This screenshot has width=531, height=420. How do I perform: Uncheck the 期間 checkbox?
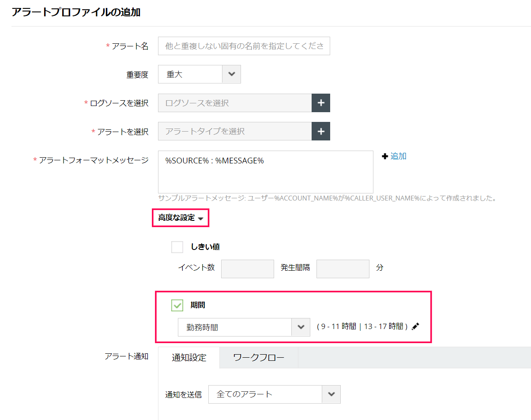[177, 305]
